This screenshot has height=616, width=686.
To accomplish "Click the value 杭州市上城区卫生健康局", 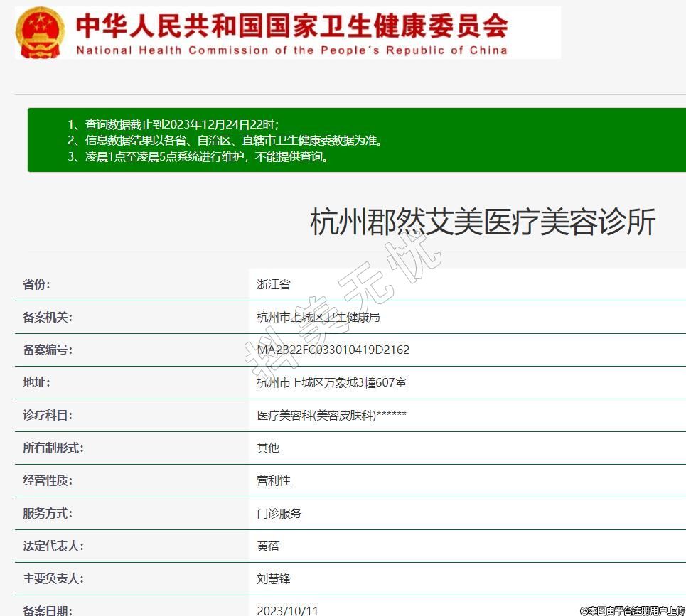I will coord(318,317).
